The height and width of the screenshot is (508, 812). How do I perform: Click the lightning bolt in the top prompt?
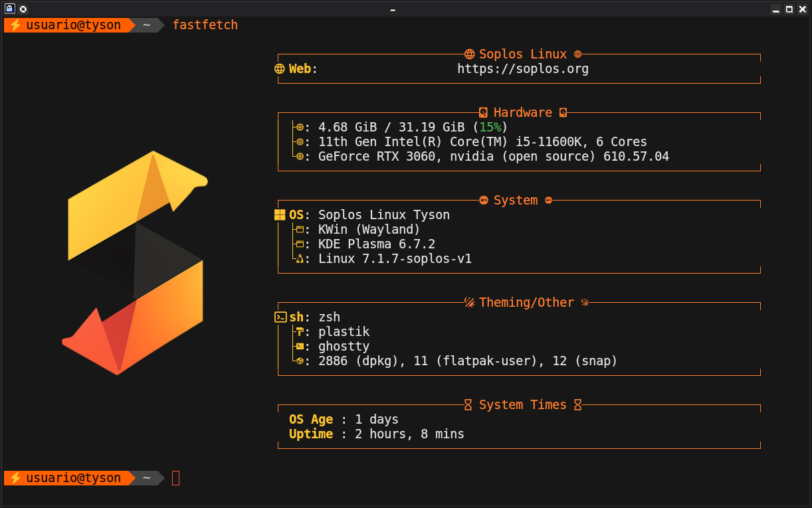(15, 25)
